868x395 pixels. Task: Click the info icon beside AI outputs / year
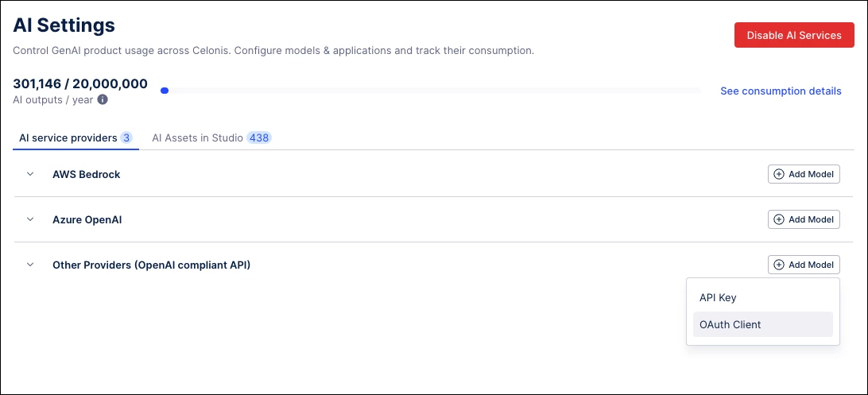[103, 100]
